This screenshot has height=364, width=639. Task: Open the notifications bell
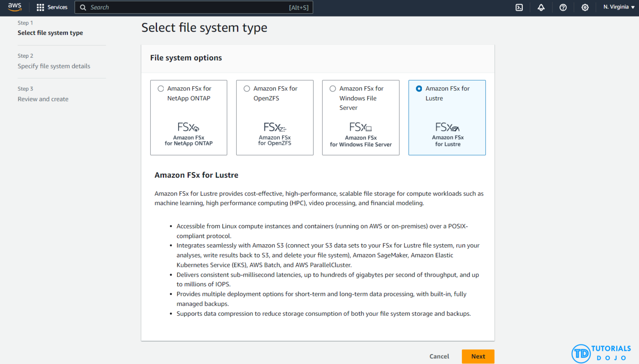(541, 7)
